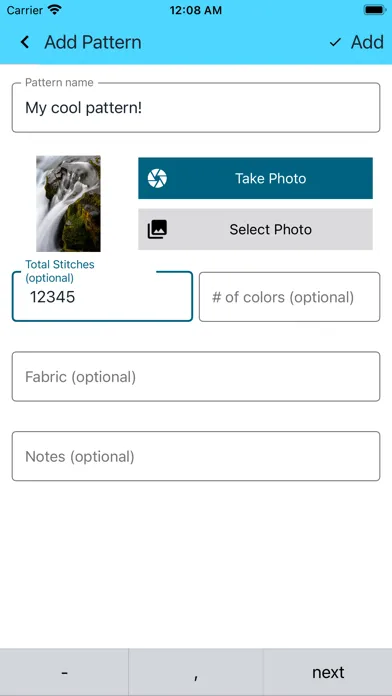Tap the number of colors field
392x696 pixels.
[x=289, y=297]
